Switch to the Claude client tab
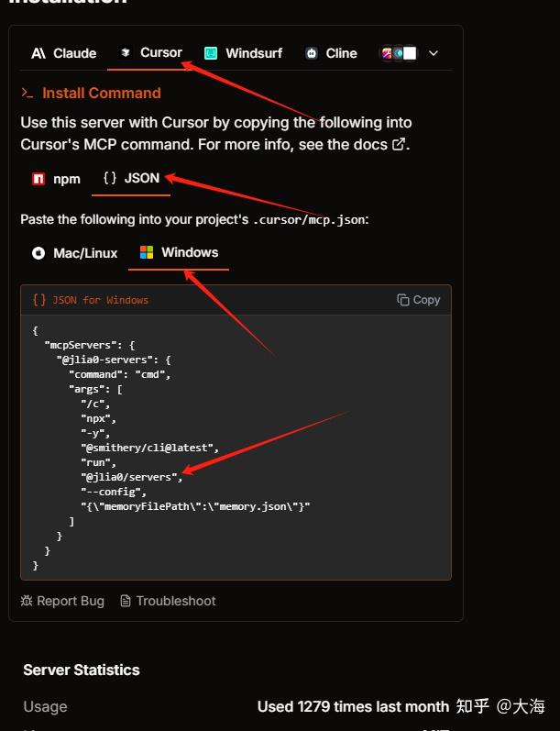 pyautogui.click(x=63, y=53)
